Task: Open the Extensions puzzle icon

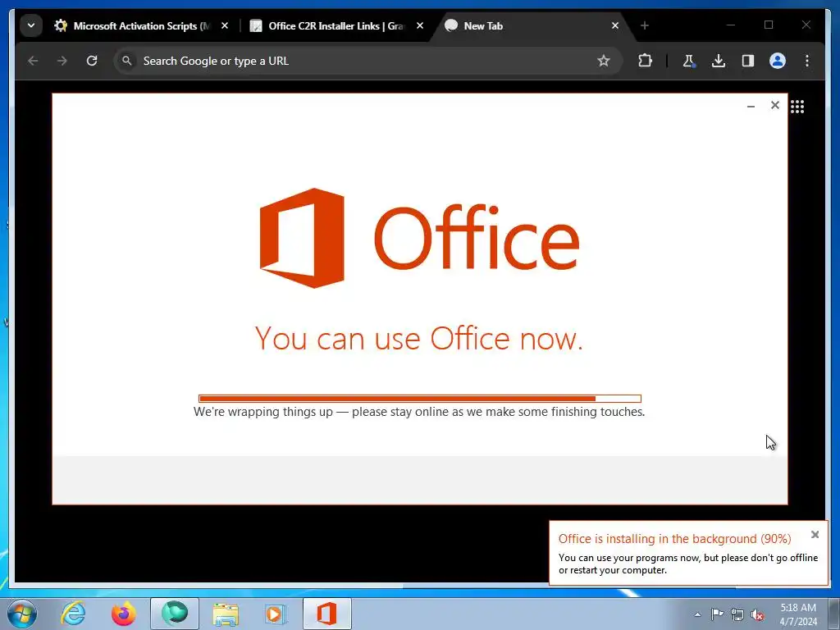Action: [x=645, y=61]
